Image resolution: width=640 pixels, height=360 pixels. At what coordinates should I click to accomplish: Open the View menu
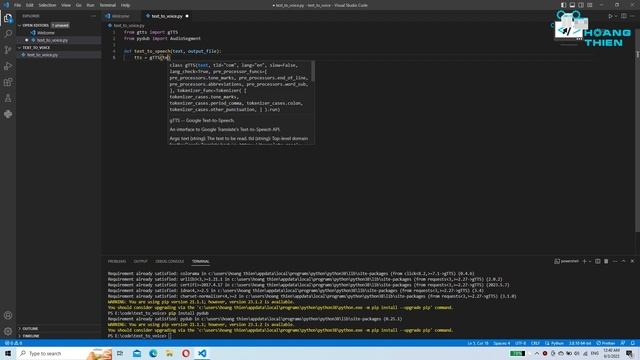click(x=66, y=5)
